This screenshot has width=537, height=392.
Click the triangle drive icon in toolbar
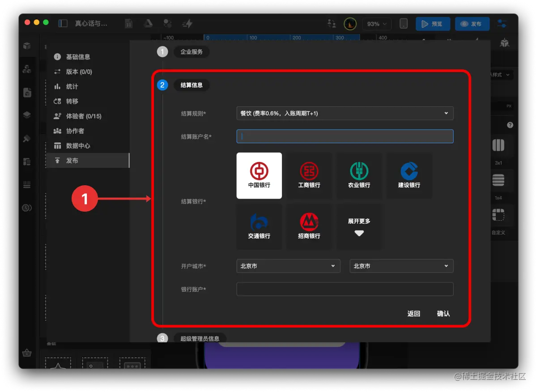pyautogui.click(x=148, y=24)
